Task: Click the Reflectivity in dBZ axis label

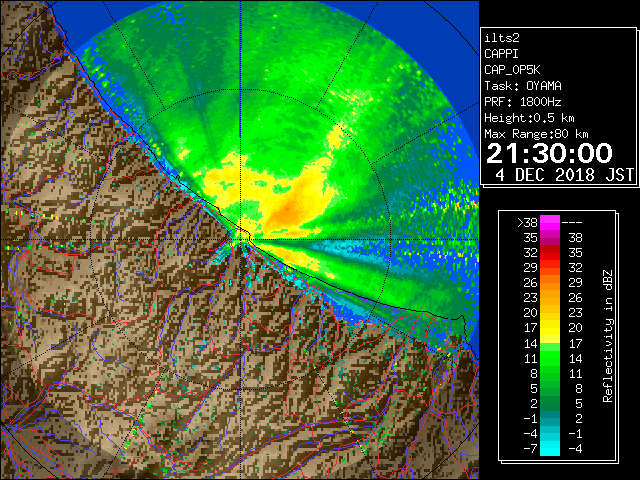Action: point(608,336)
